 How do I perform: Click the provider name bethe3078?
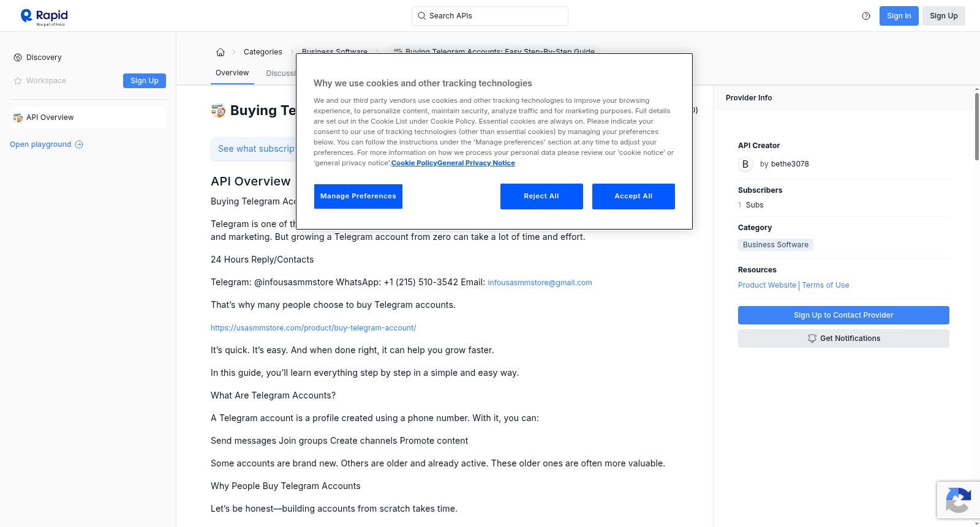790,164
